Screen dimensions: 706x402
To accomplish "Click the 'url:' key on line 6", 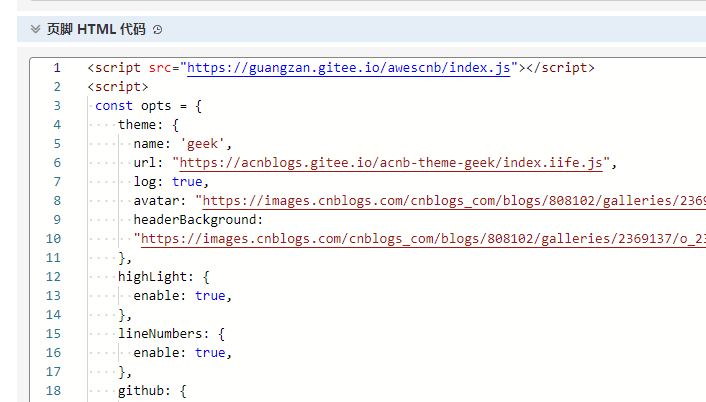I will pyautogui.click(x=148, y=163).
